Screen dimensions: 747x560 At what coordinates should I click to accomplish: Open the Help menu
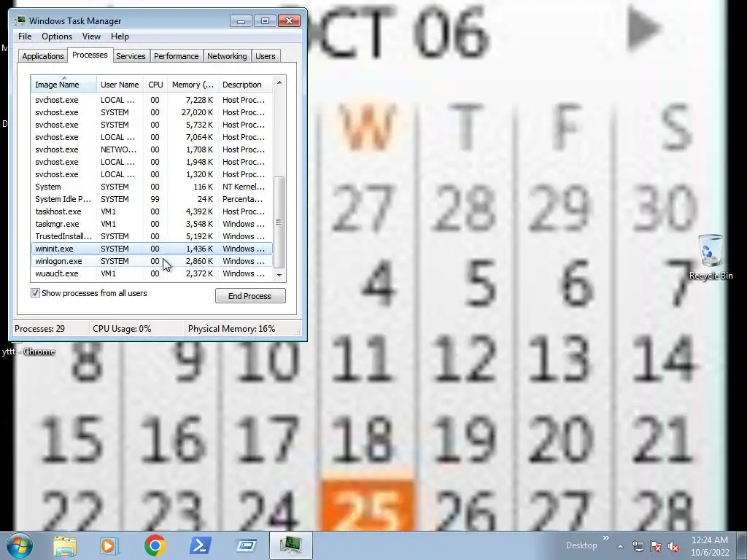pos(120,36)
